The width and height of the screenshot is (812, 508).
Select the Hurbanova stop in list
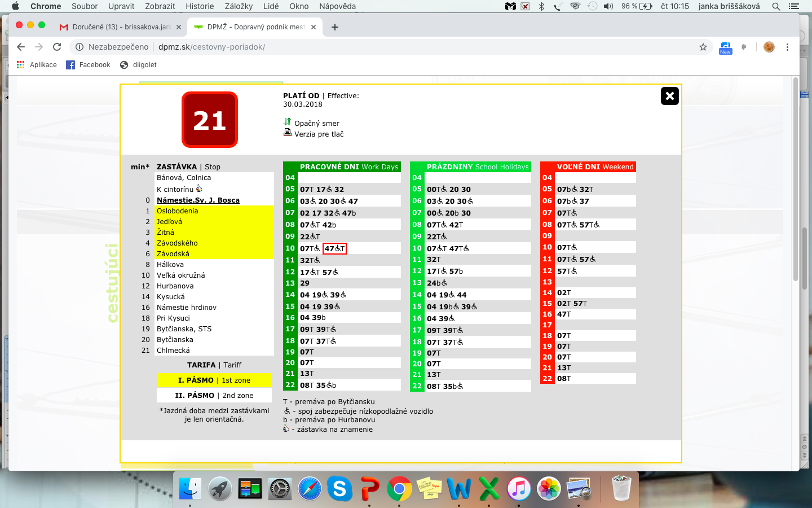coord(175,286)
